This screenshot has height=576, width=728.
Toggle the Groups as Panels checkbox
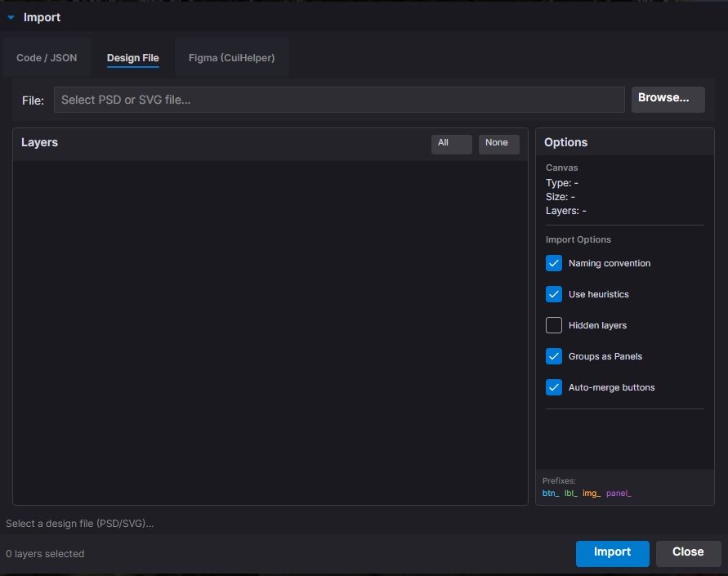tap(554, 356)
